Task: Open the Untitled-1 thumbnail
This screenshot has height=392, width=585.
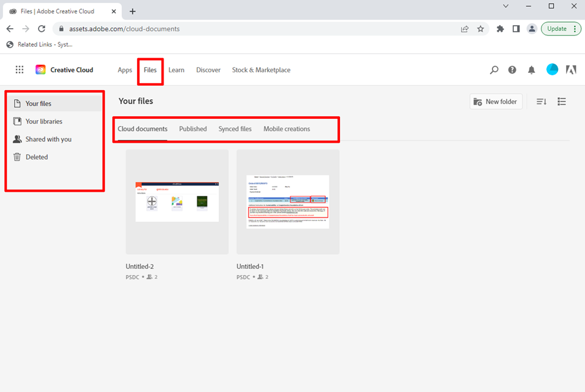Action: pyautogui.click(x=288, y=202)
